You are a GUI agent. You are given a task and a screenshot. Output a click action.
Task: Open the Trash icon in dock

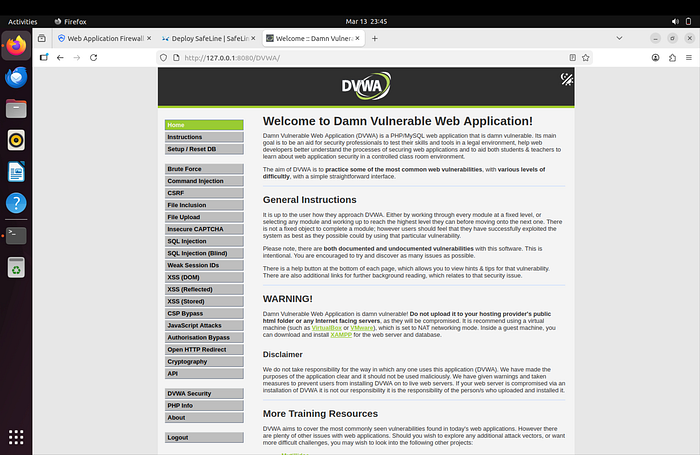pyautogui.click(x=16, y=267)
